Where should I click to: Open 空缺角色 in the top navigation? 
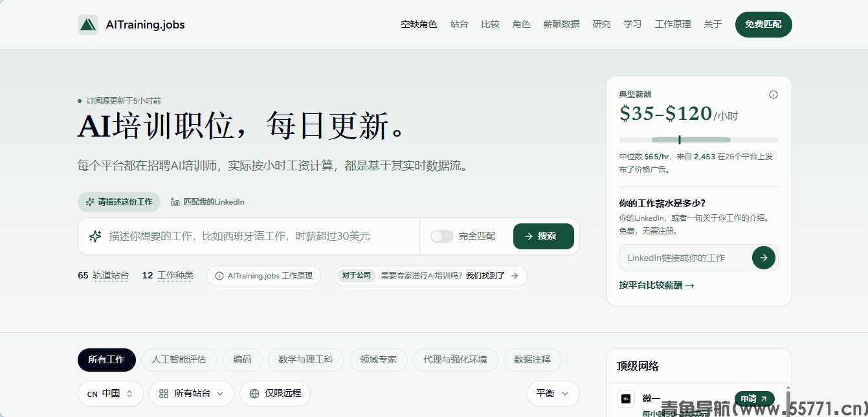[419, 25]
